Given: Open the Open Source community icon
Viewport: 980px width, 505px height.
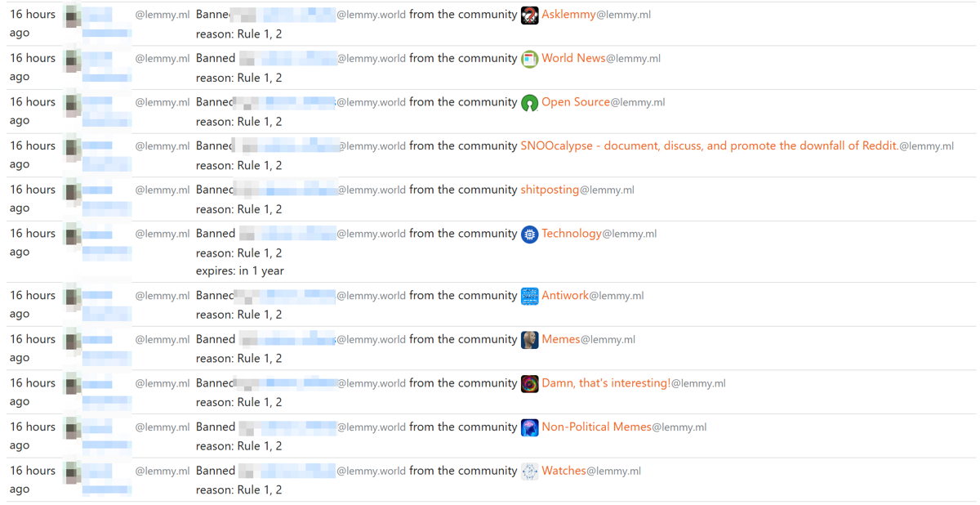Looking at the screenshot, I should (530, 103).
